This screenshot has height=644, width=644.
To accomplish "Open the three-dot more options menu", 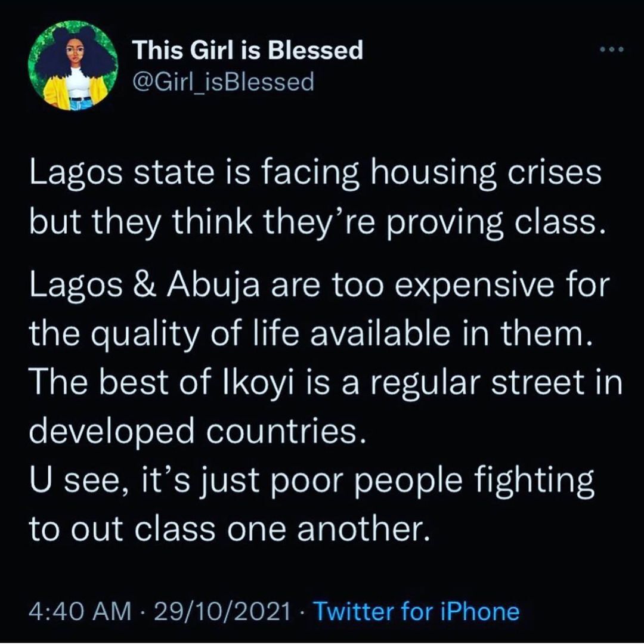I will 612,49.
